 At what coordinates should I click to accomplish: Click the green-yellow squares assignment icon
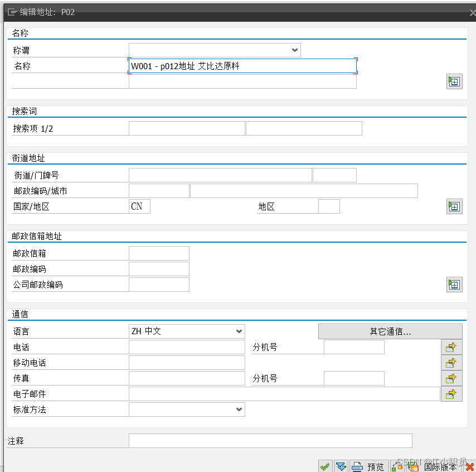pos(397,466)
